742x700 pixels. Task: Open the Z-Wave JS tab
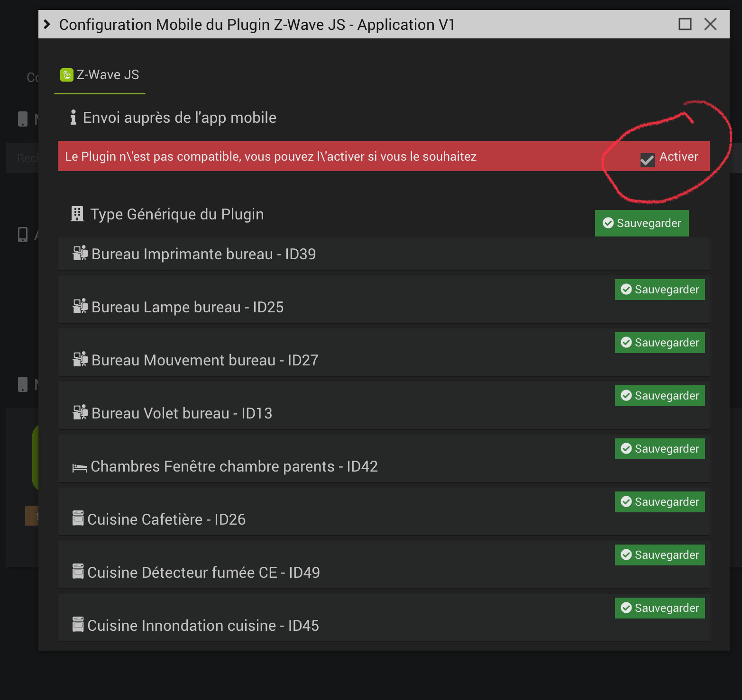click(x=100, y=75)
